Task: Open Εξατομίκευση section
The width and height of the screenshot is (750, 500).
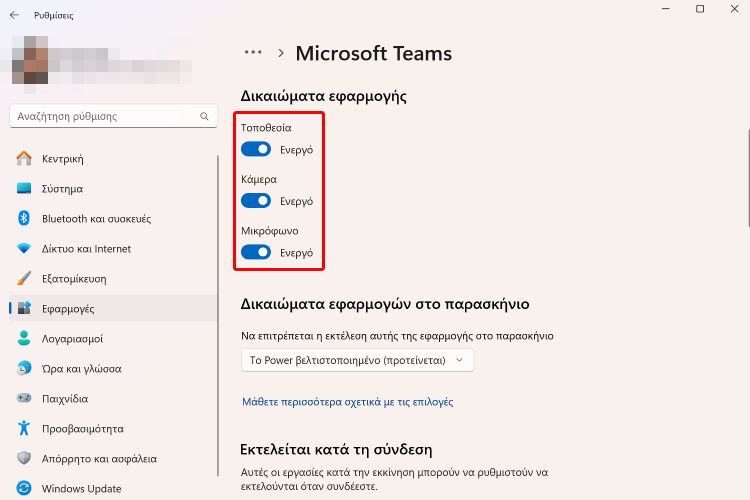Action: [113, 278]
